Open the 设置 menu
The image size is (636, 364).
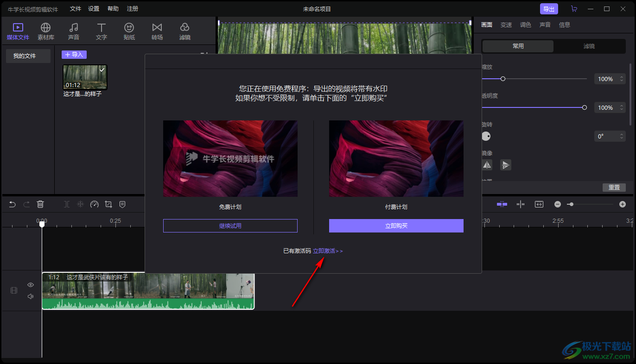click(x=94, y=9)
